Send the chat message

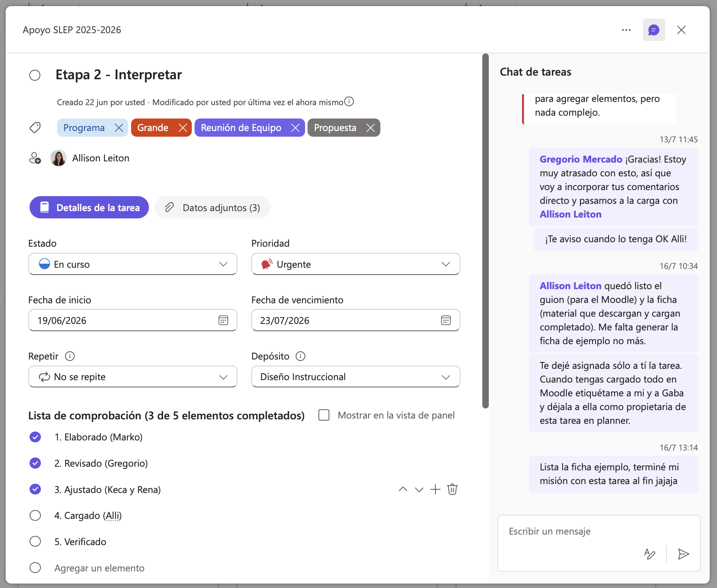click(x=683, y=554)
